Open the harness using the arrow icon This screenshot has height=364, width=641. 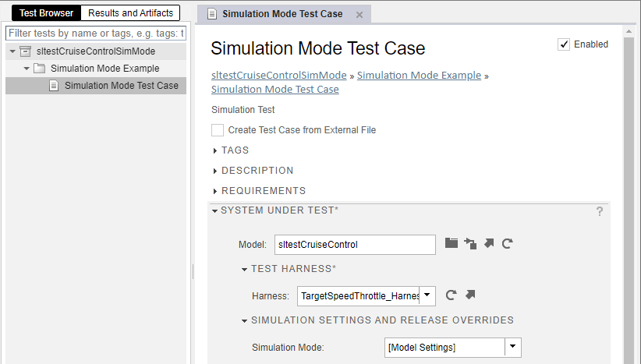pos(470,295)
